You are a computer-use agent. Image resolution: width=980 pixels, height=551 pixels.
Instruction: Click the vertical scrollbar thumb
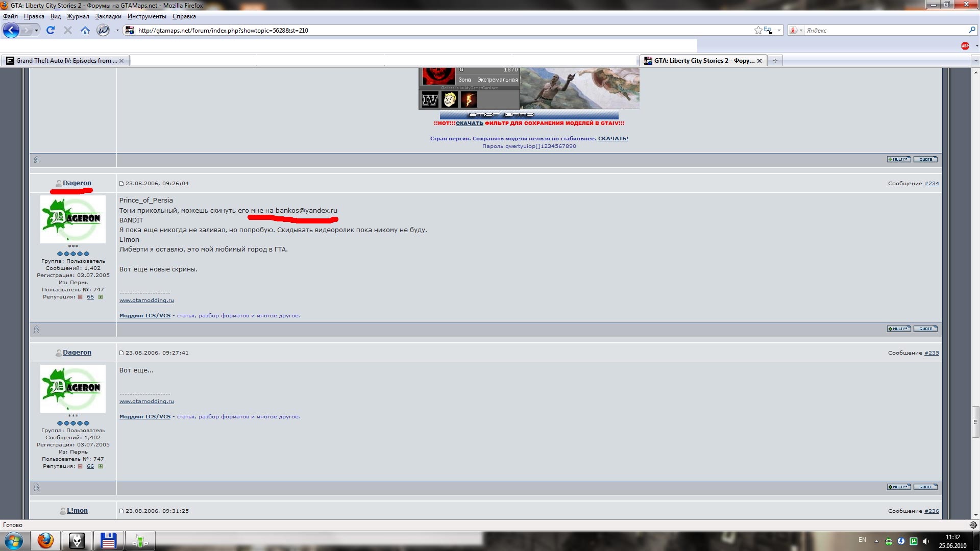click(975, 422)
